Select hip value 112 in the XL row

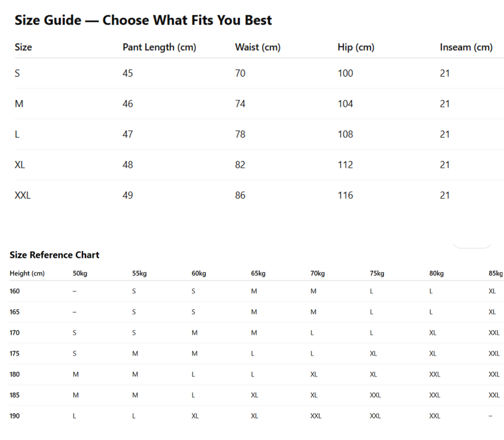point(345,165)
